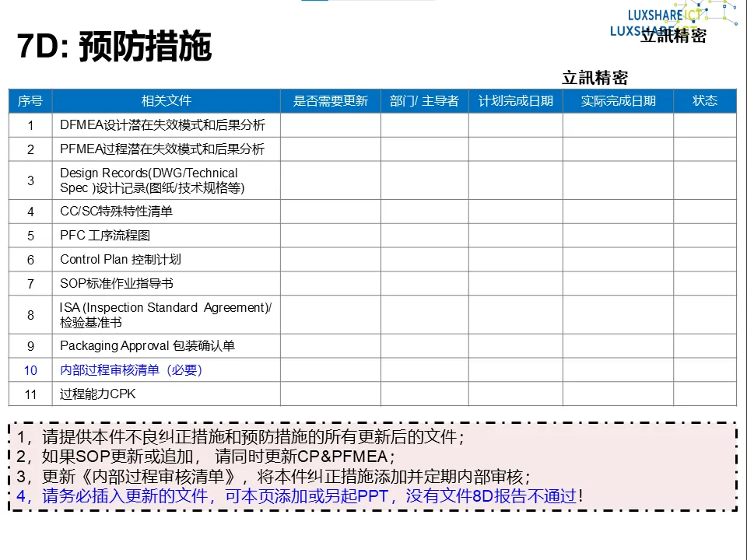Click sequence number 6 cell
Viewport: 747px width, 560px height.
(x=30, y=260)
